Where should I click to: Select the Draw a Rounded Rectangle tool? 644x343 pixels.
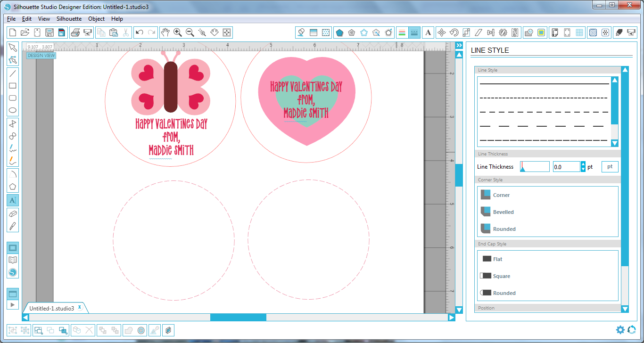pos(13,98)
